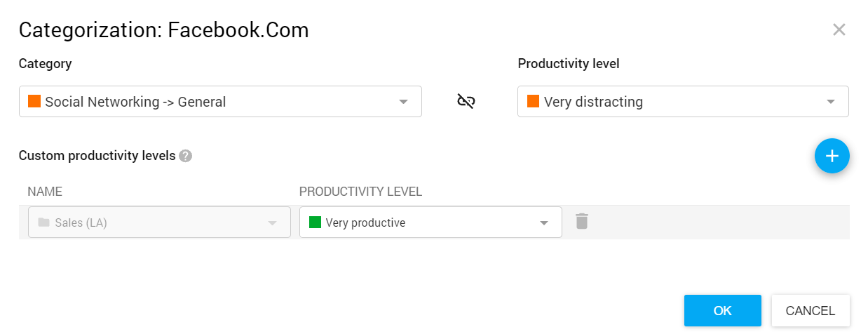Expand the Sales (LA) name dropdown

[x=272, y=223]
